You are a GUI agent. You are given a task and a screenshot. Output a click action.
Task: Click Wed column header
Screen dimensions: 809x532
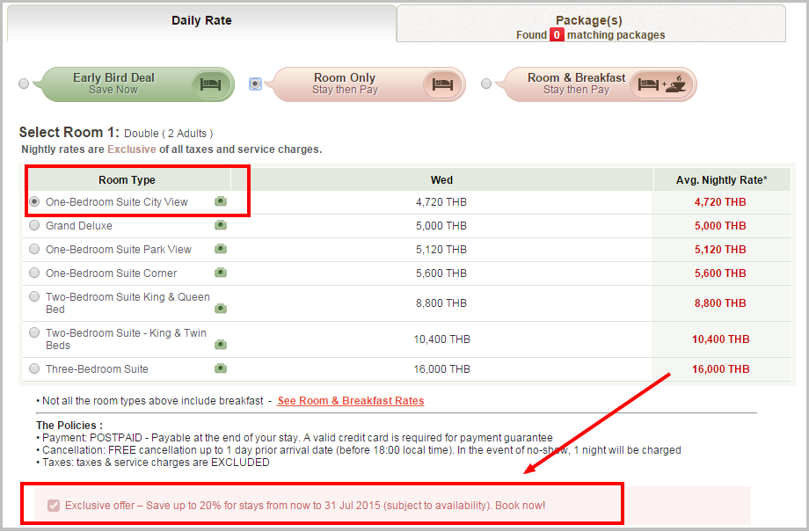click(x=441, y=180)
